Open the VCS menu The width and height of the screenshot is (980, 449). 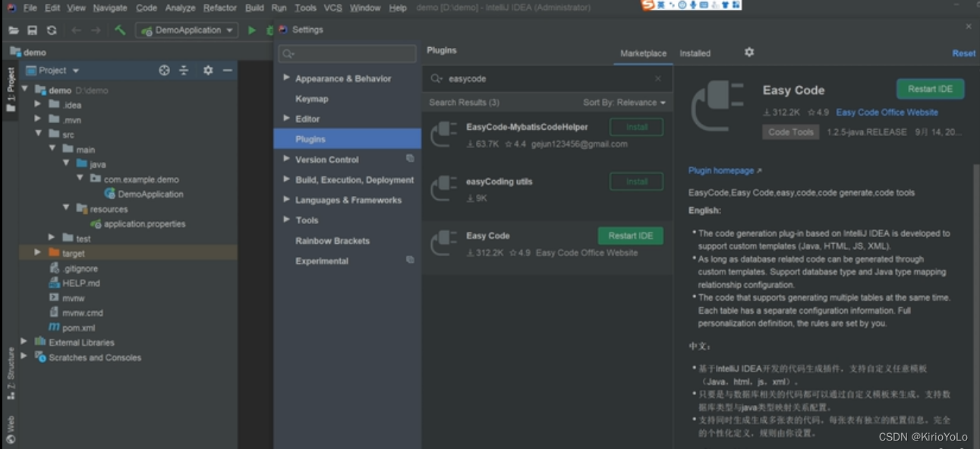pyautogui.click(x=332, y=8)
